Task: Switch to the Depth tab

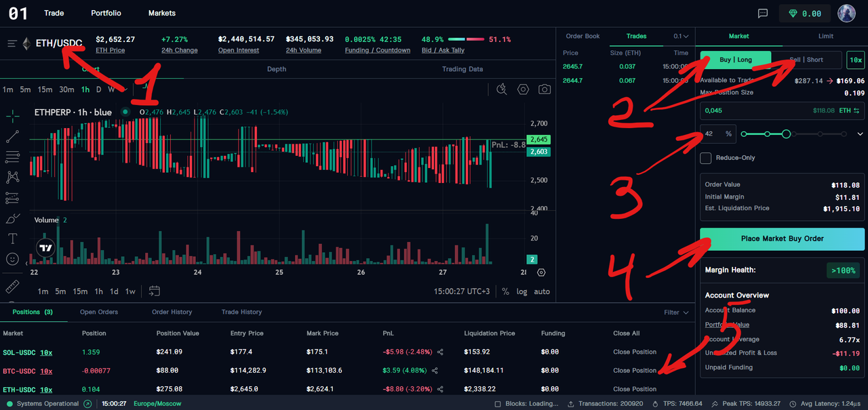Action: tap(277, 69)
